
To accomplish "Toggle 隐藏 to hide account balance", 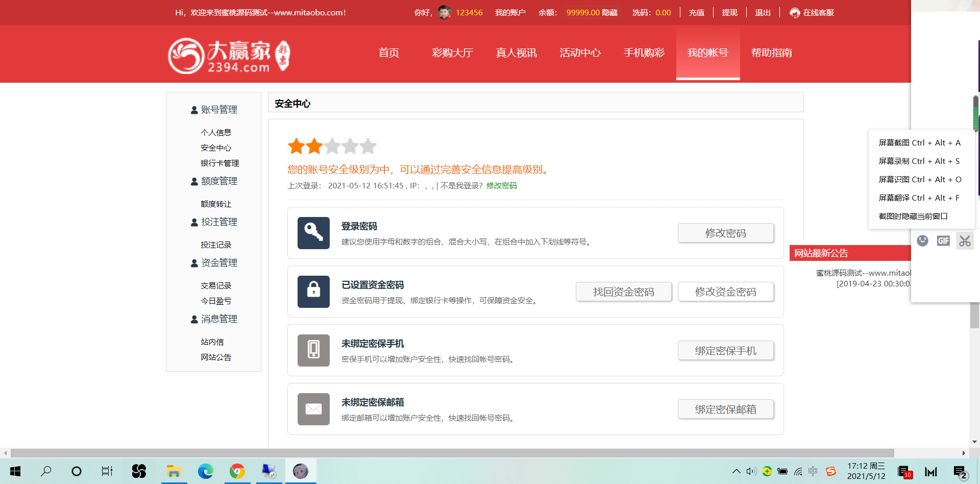I will click(610, 13).
